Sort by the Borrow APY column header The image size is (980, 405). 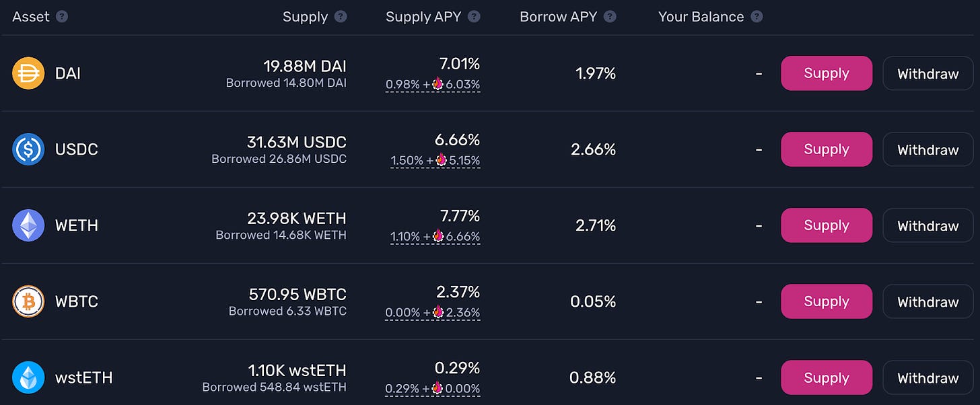tap(558, 17)
